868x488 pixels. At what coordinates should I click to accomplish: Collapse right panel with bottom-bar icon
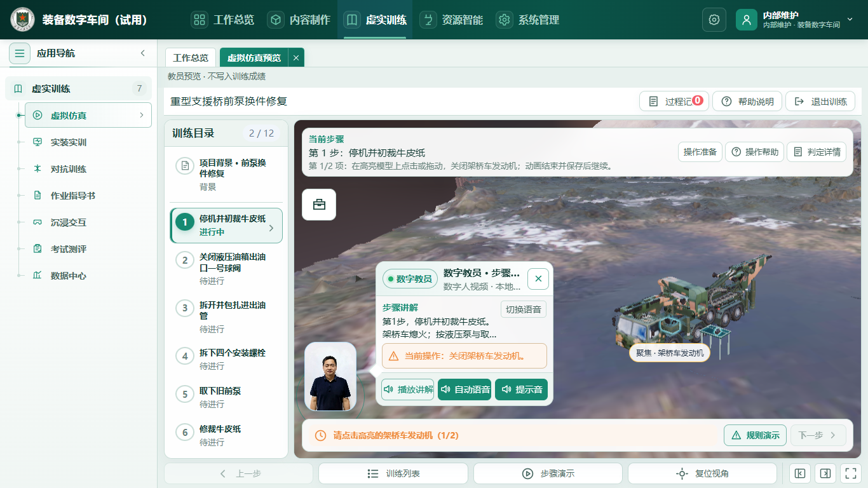tap(825, 473)
